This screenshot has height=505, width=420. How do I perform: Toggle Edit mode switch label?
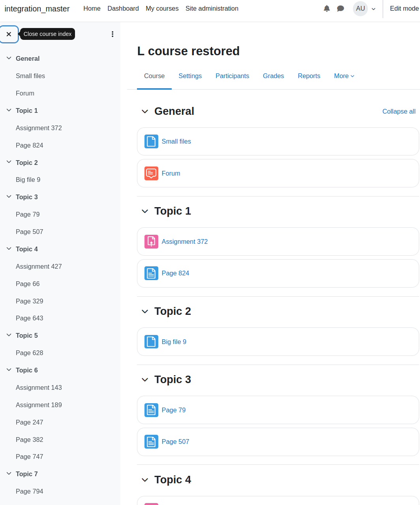click(405, 9)
